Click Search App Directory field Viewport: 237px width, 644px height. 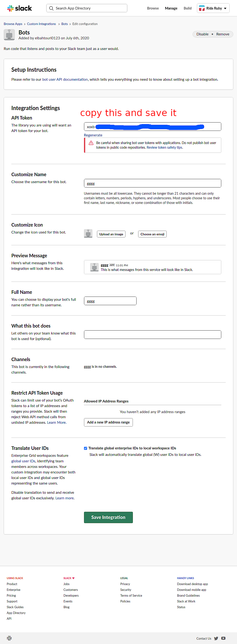pyautogui.click(x=87, y=8)
